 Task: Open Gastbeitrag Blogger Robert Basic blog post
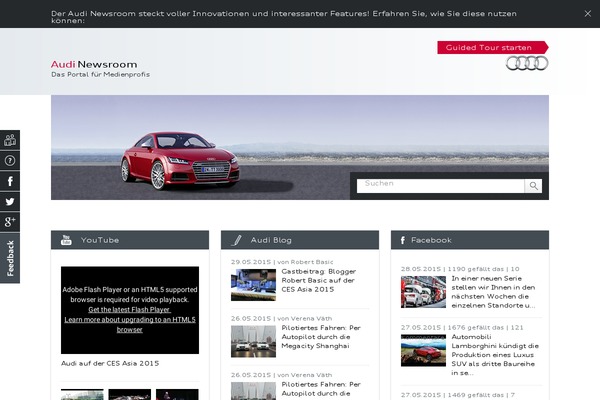point(319,280)
